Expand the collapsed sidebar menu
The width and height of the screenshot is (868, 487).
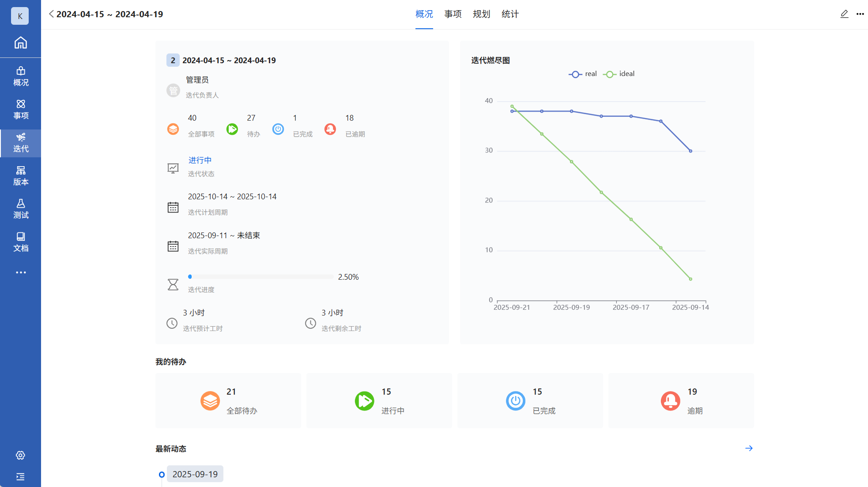point(20,476)
